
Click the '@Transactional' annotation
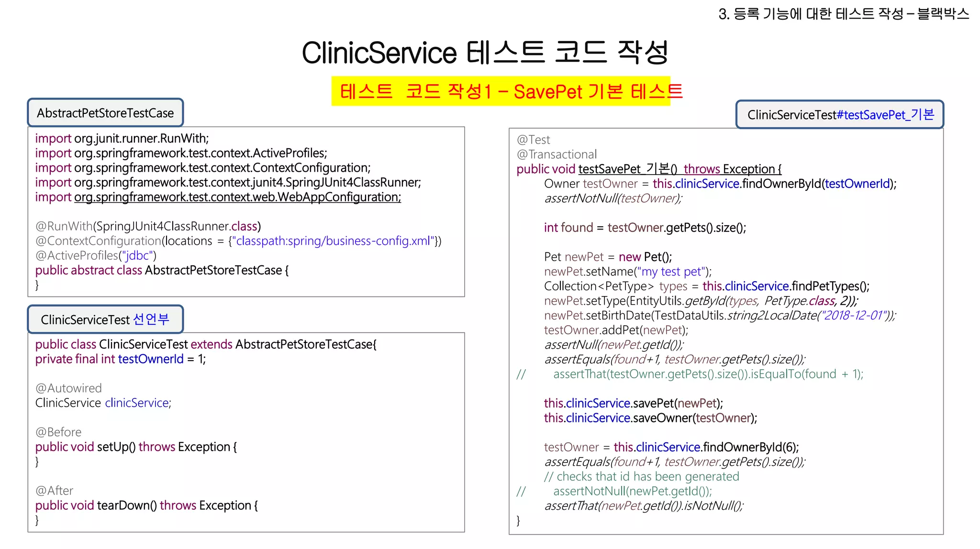click(557, 154)
